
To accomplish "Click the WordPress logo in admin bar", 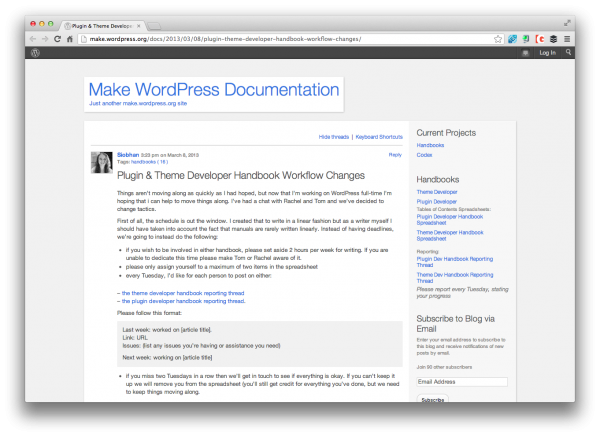I will coord(35,53).
